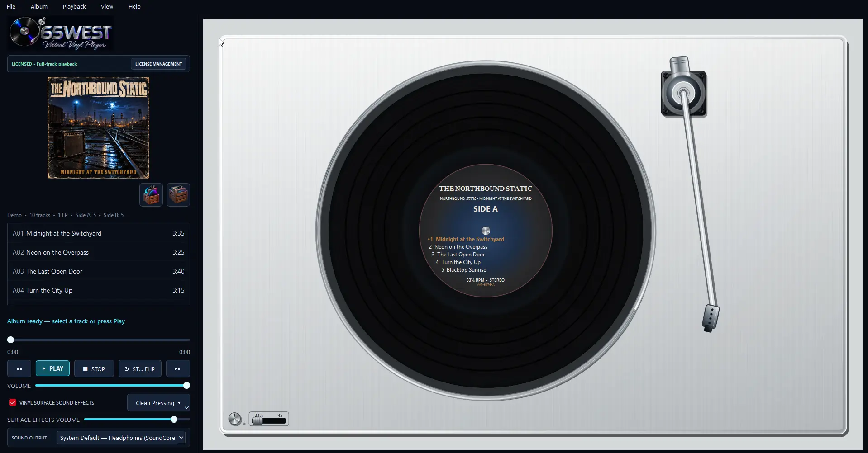Click the VOLUME slider handle
This screenshot has width=868, height=453.
coord(186,386)
